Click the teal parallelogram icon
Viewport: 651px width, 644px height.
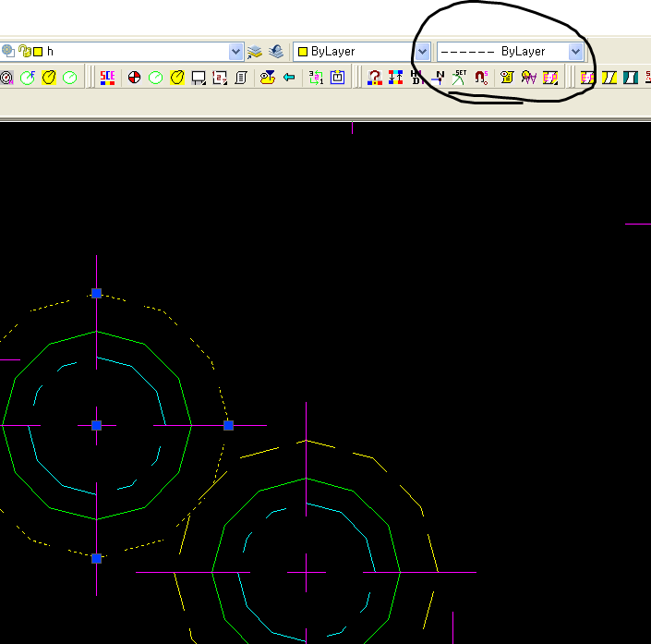(x=631, y=78)
